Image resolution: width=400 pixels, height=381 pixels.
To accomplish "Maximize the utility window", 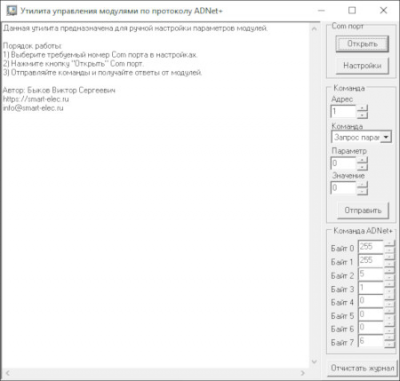I will [352, 11].
